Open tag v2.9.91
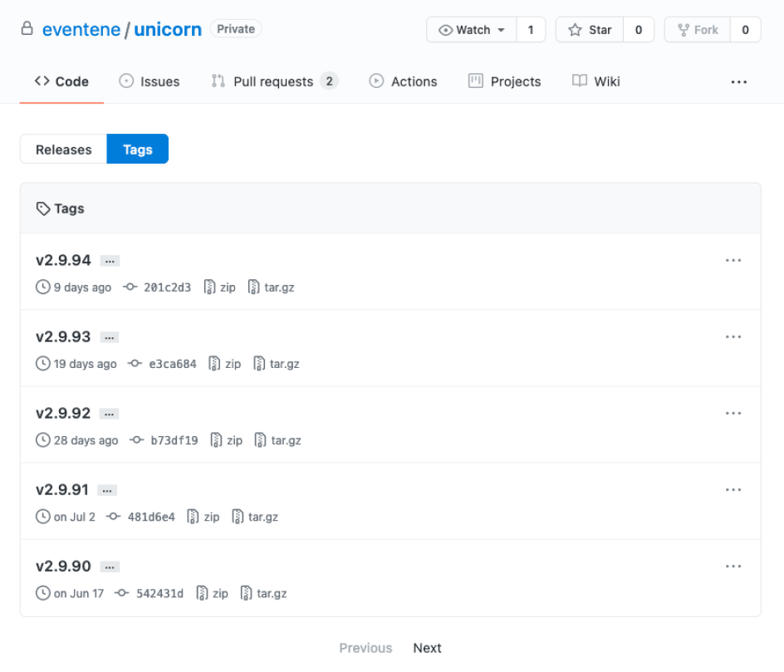Image resolution: width=784 pixels, height=672 pixels. pos(62,489)
